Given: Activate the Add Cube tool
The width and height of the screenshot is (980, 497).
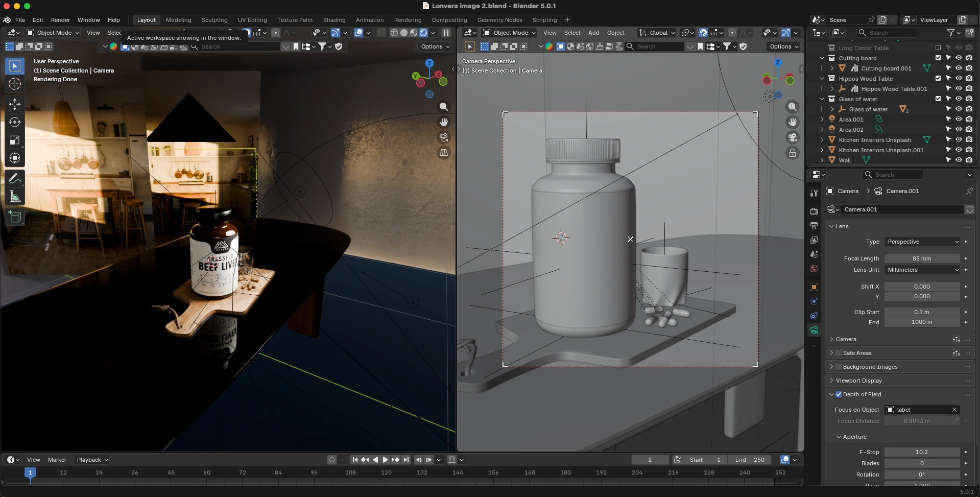Looking at the screenshot, I should (x=15, y=217).
